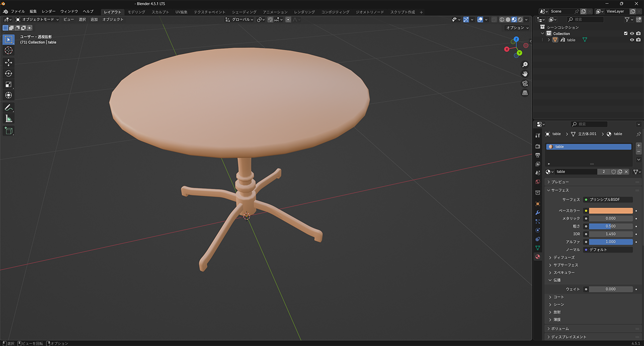Choose the Add Cube tool
Image resolution: width=644 pixels, height=346 pixels.
pyautogui.click(x=9, y=131)
